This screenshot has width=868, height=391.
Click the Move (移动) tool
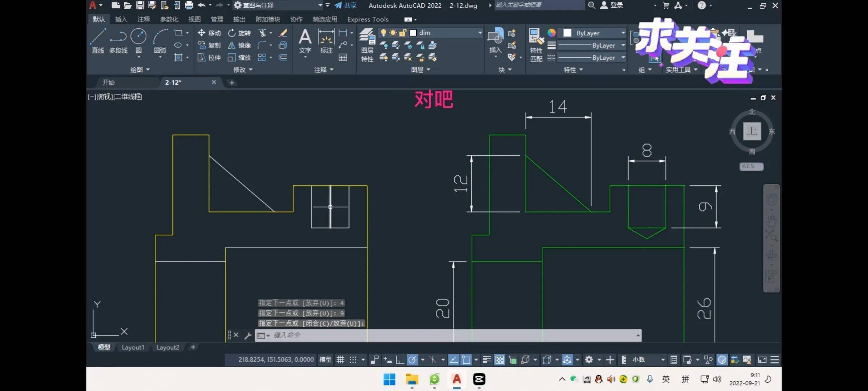(x=209, y=33)
